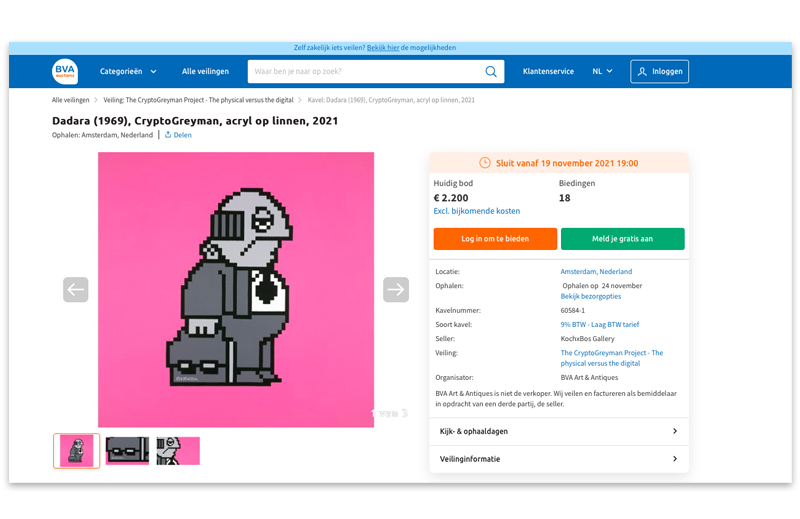Click the Meld je gratis aan button
Viewport: 800px width, 519px height.
click(622, 239)
